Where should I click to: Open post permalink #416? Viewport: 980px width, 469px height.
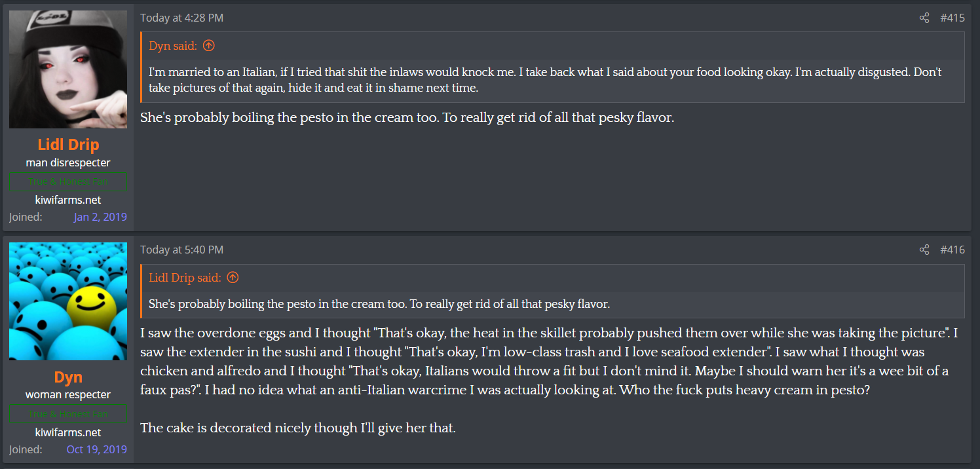tap(952, 250)
